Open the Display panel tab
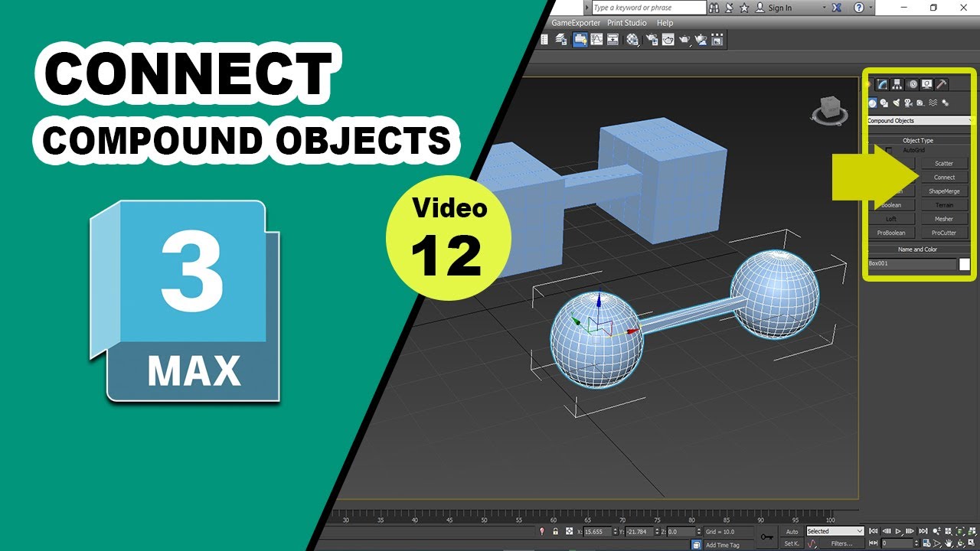The width and height of the screenshot is (980, 551). 926,84
